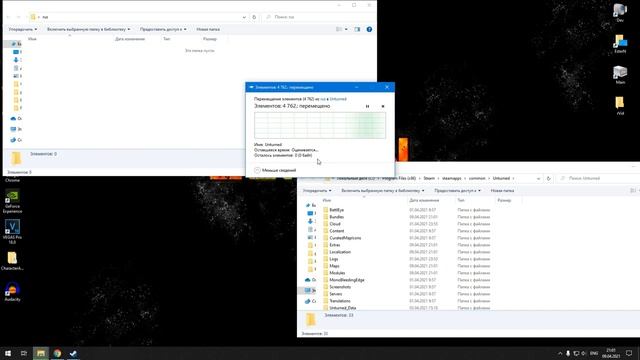The image size is (640, 360).
Task: Refresh the Unturned Explorer window
Action: [549, 178]
